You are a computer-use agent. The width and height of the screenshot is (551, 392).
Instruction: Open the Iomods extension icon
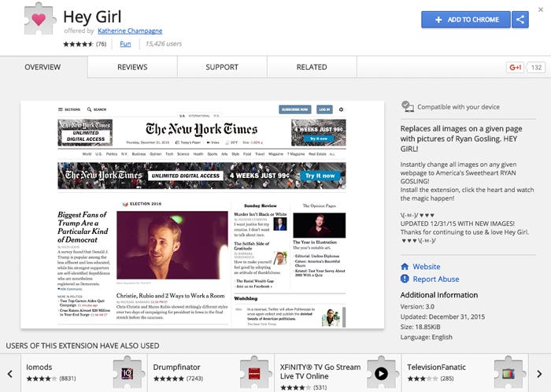(128, 373)
